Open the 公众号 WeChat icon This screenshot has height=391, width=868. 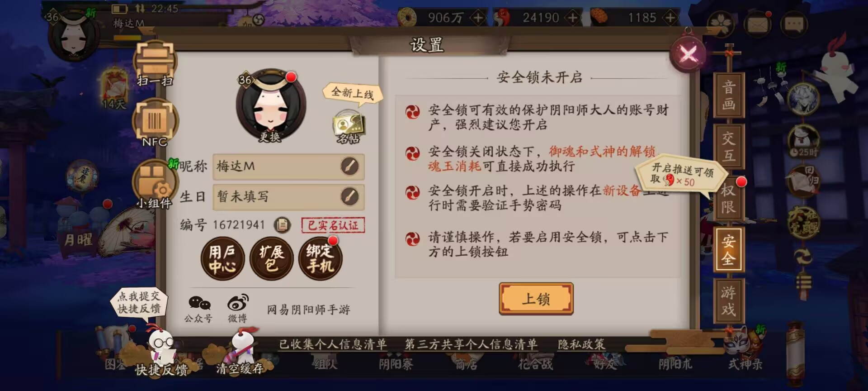[199, 309]
